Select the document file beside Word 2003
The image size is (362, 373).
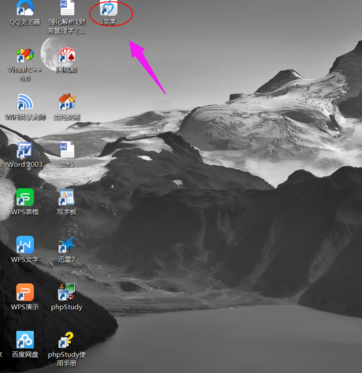(67, 150)
